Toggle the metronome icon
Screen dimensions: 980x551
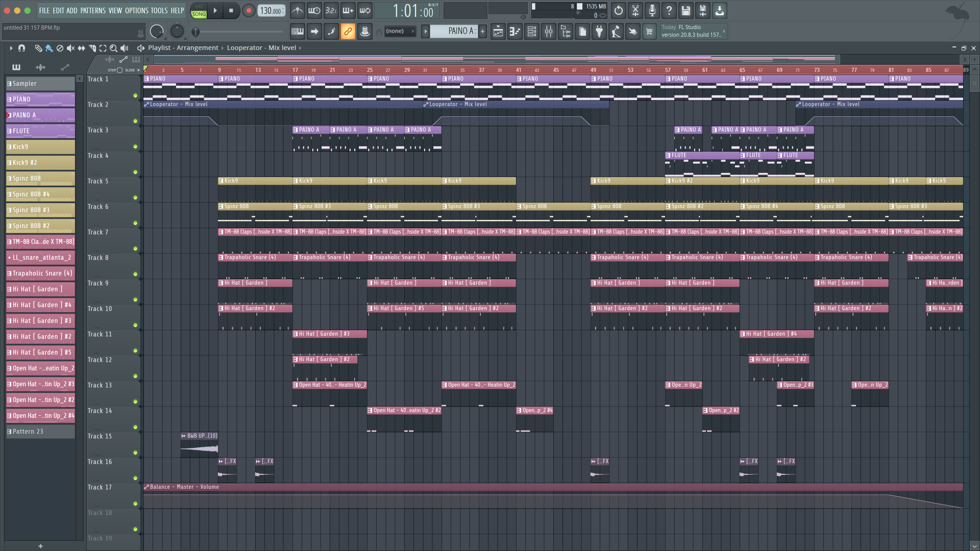298,10
